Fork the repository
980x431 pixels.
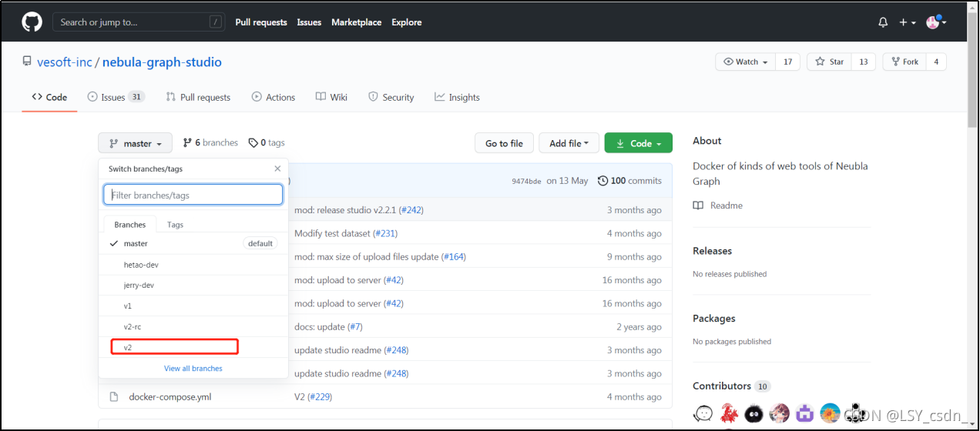point(904,62)
